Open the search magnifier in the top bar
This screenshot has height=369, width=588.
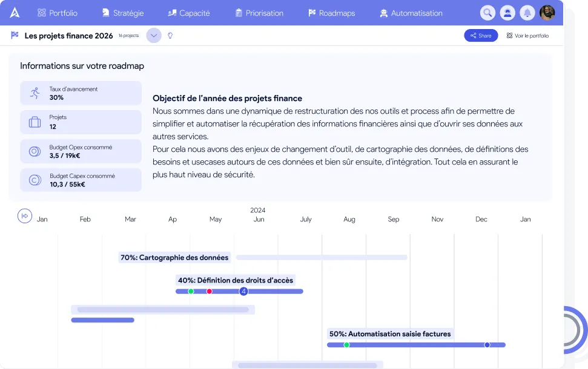point(487,12)
